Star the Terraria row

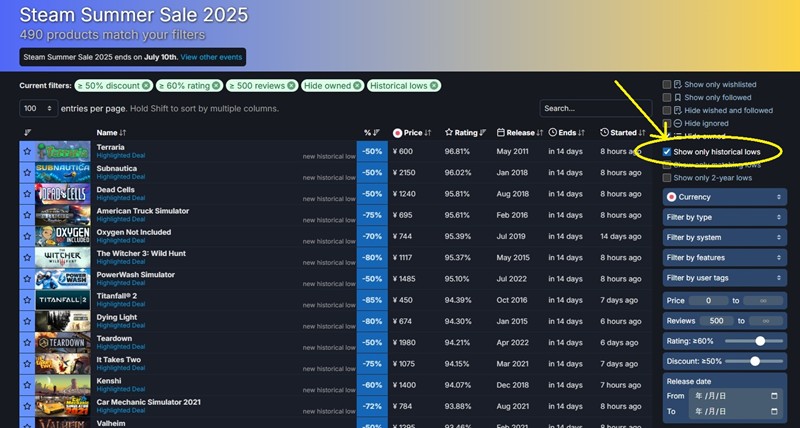(x=27, y=152)
